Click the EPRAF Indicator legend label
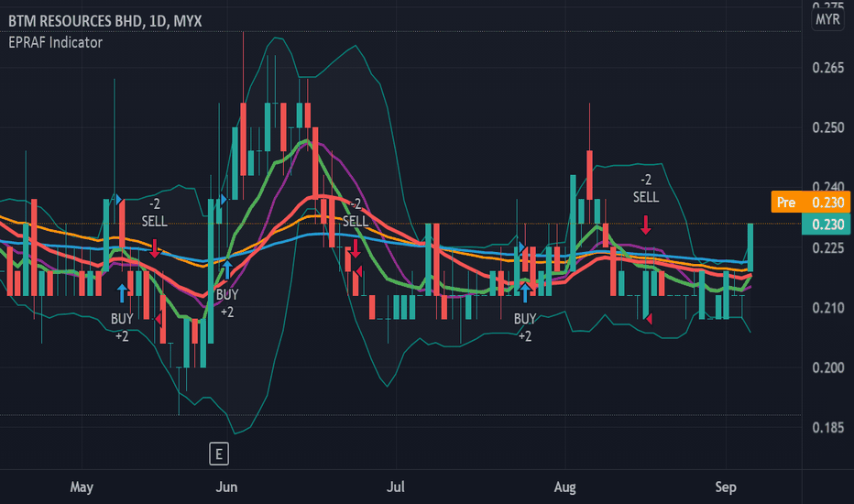This screenshot has width=854, height=504. tap(55, 42)
